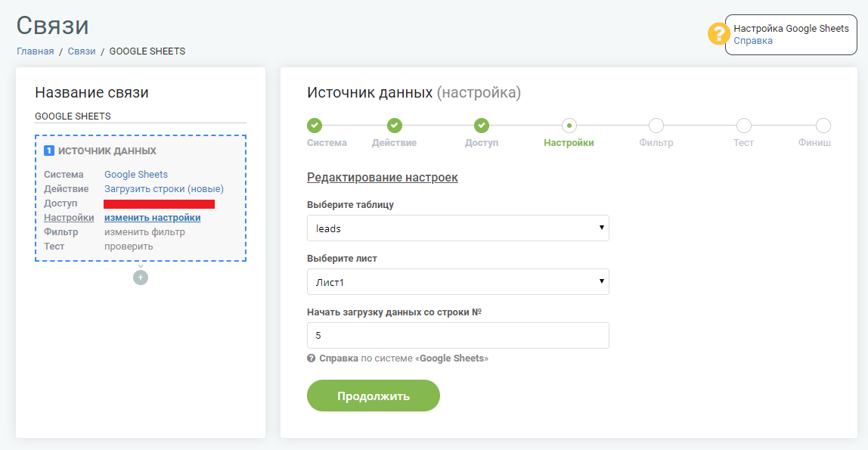Click the red redacted access value
This screenshot has height=450, width=868.
[x=159, y=203]
